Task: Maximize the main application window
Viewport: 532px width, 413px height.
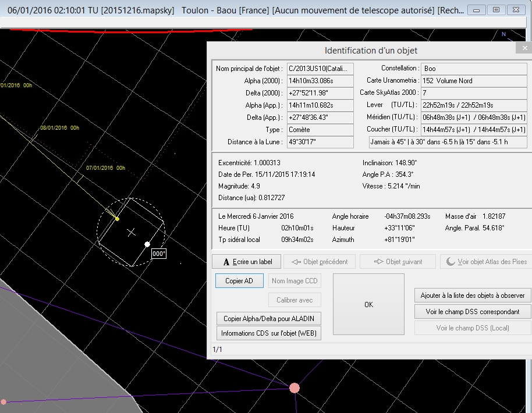Action: pos(496,10)
